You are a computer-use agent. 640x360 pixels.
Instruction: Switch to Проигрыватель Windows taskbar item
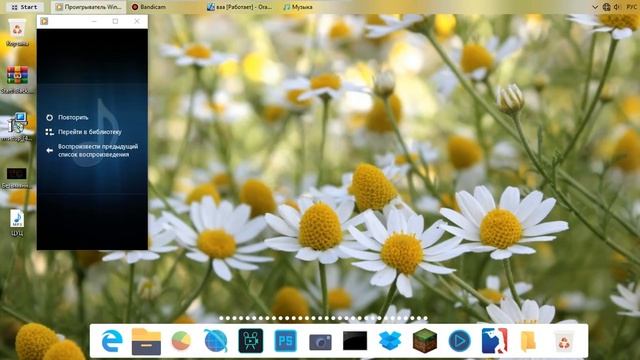89,7
